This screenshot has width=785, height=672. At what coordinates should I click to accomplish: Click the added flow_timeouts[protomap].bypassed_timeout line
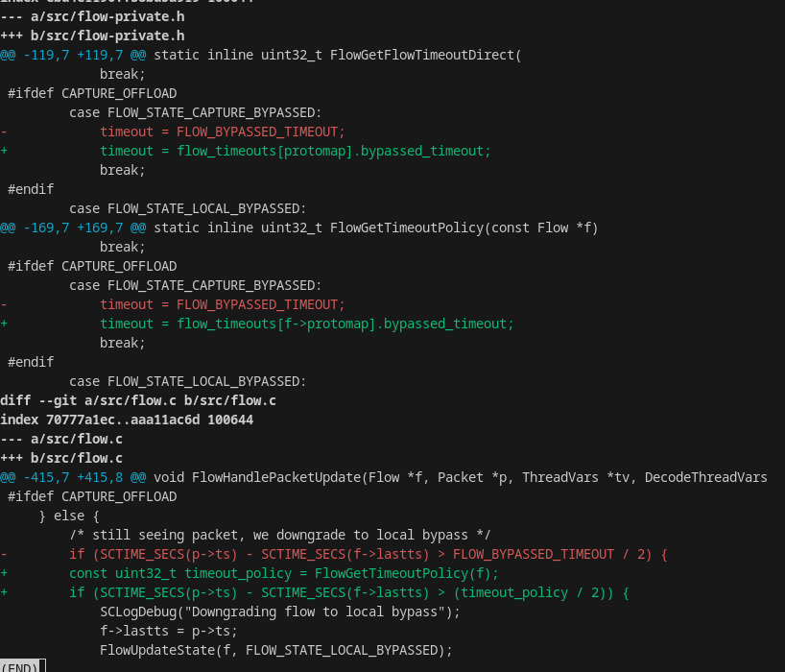click(295, 151)
